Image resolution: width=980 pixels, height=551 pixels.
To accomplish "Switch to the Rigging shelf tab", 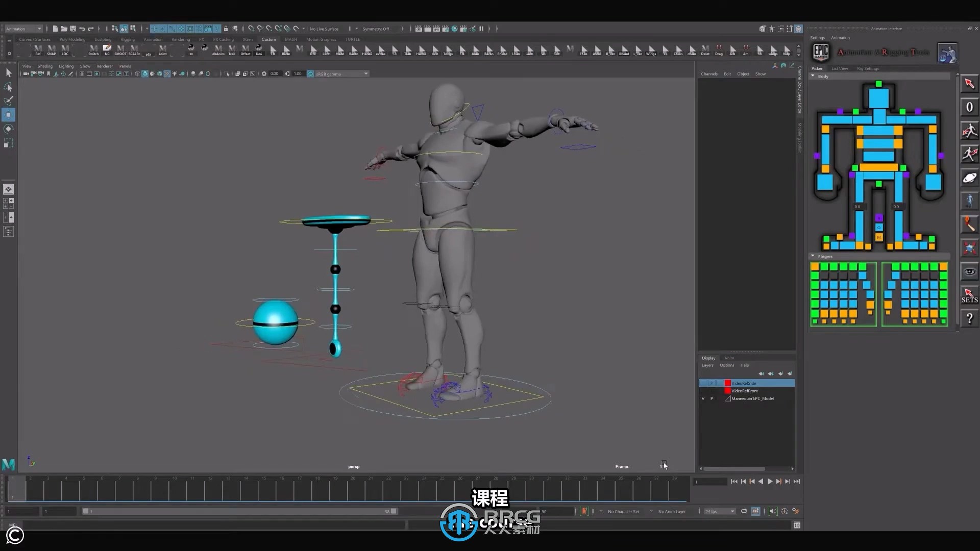I will (128, 39).
